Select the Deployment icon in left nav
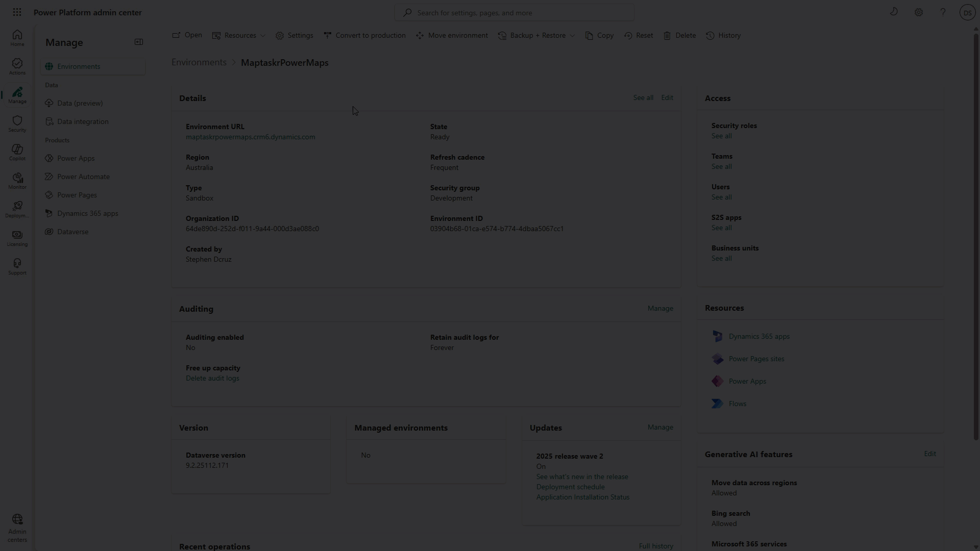Image resolution: width=980 pixels, height=551 pixels. [17, 209]
